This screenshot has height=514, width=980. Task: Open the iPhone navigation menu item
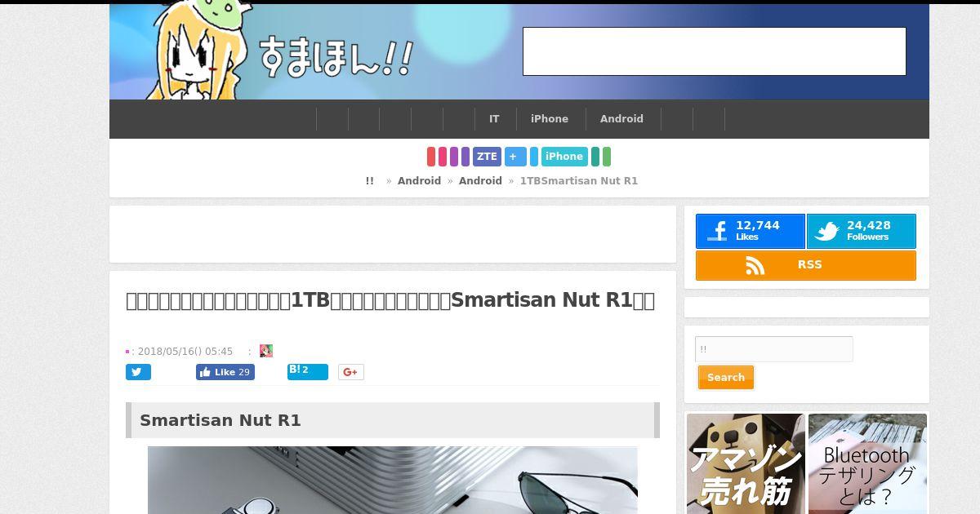pyautogui.click(x=550, y=119)
